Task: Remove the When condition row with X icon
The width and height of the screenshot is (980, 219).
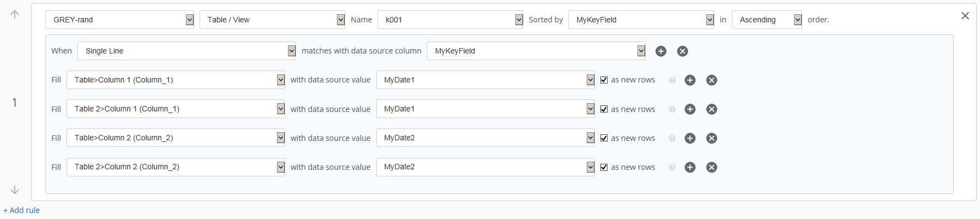Action: point(682,51)
